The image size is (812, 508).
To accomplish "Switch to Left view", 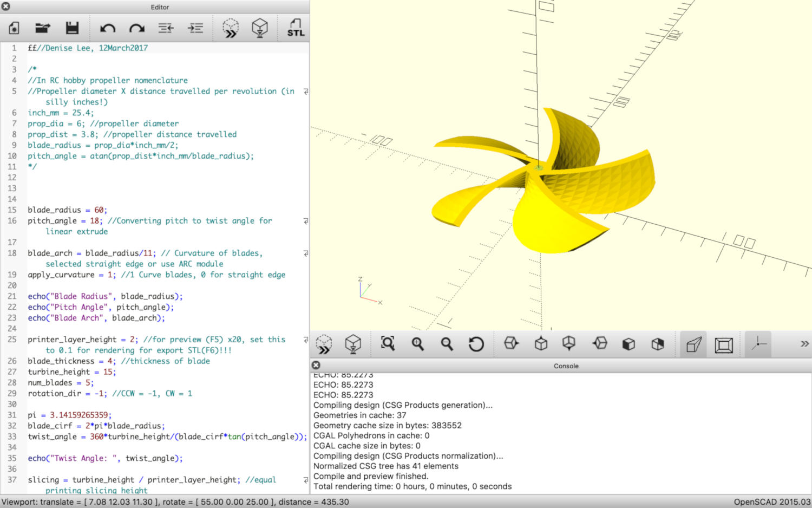I will point(600,343).
